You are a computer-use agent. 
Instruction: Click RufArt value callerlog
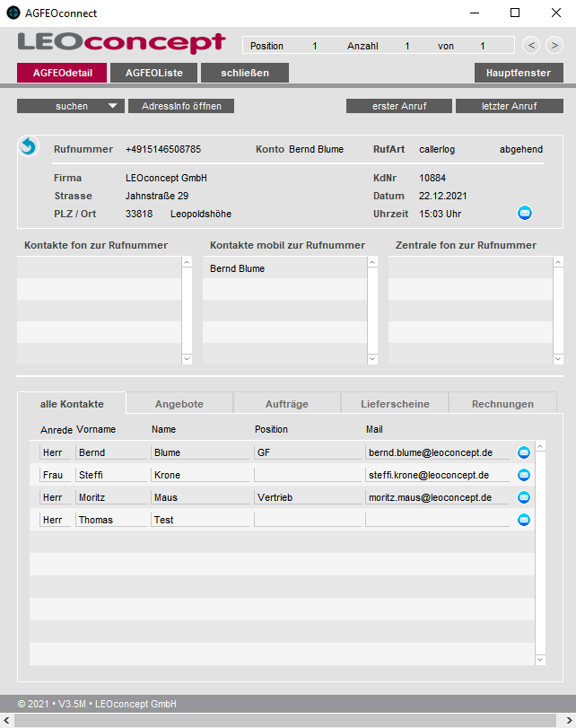(437, 149)
